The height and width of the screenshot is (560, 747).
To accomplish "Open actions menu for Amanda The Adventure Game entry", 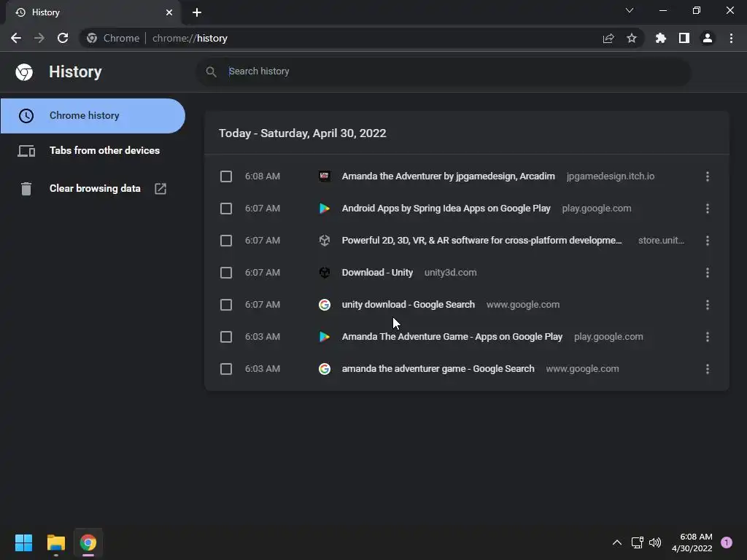I will click(x=708, y=337).
